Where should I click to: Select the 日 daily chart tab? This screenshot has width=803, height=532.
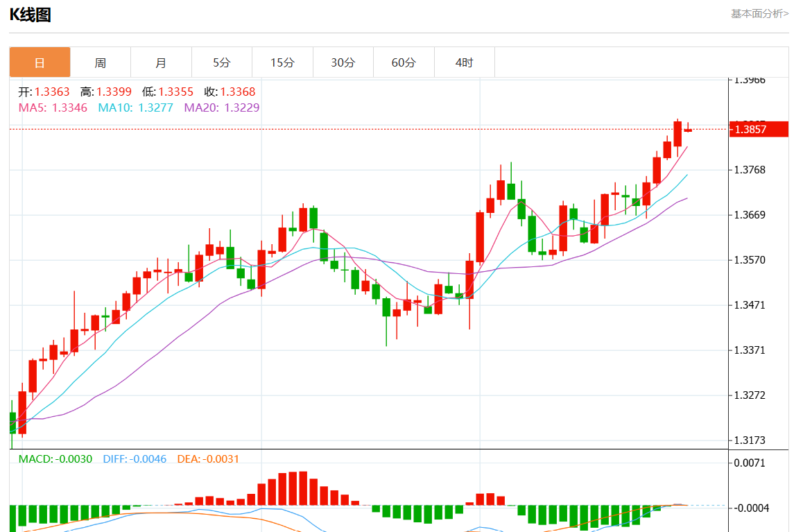pos(40,62)
